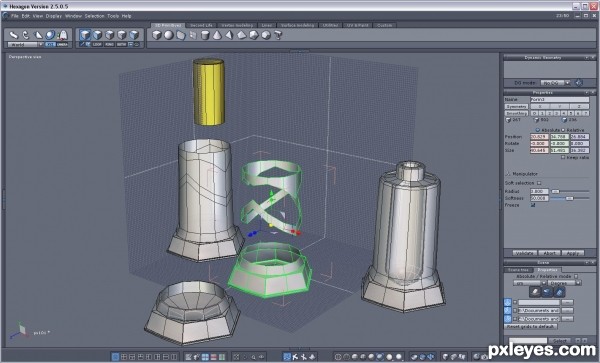Choose Auto select mode cube icon
The width and height of the screenshot is (600, 363).
tap(134, 35)
